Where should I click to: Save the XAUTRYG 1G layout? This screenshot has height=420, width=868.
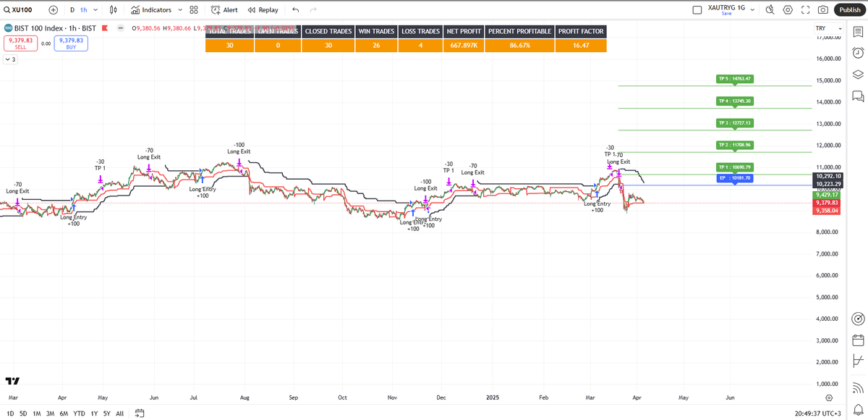coord(726,14)
